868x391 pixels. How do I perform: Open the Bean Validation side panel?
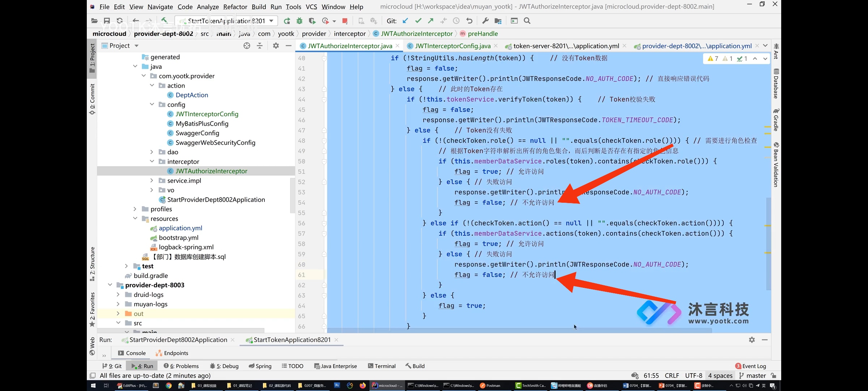(776, 165)
